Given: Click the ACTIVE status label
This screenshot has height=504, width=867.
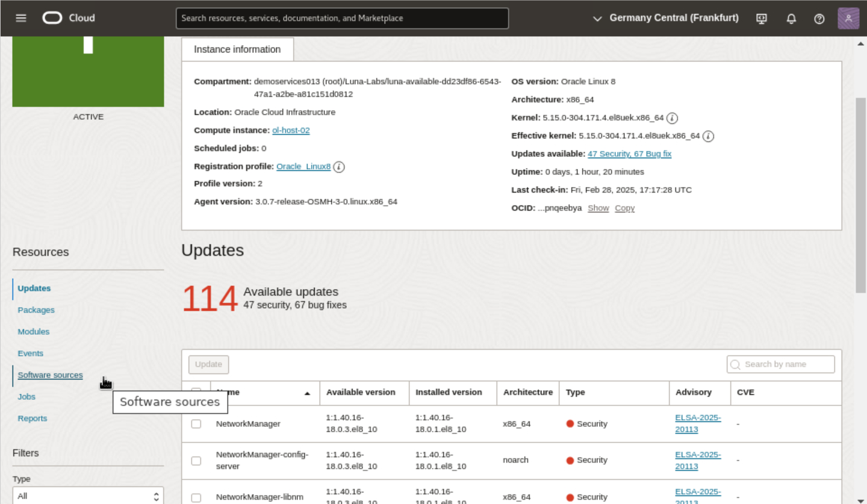Looking at the screenshot, I should 89,117.
